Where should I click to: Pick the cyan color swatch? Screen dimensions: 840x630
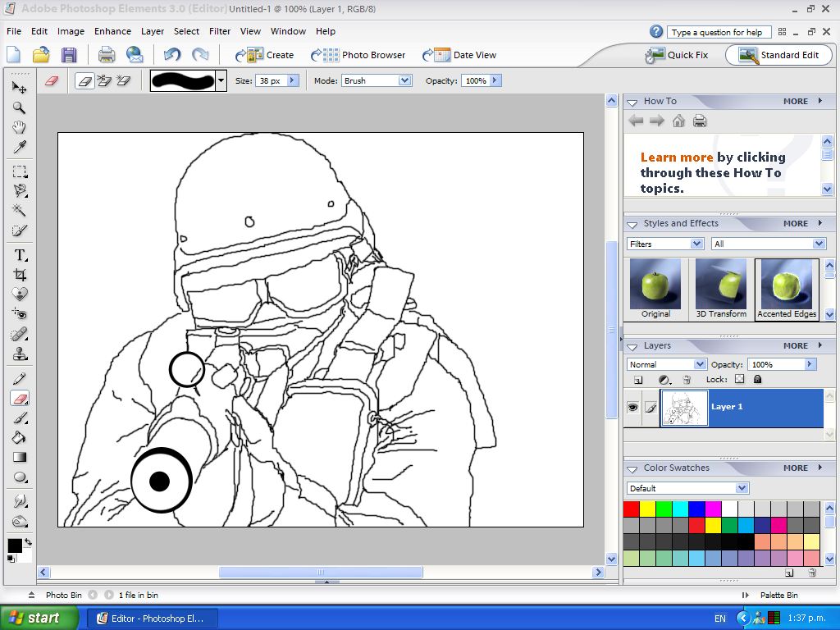point(680,509)
